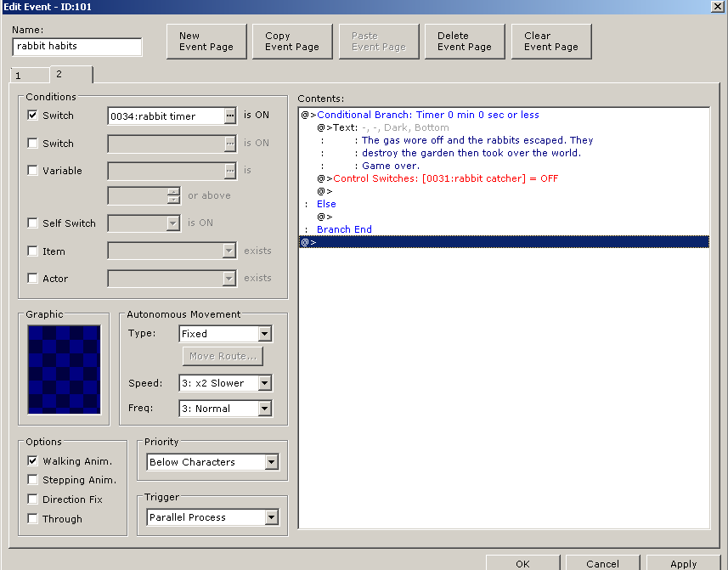
Task: Click the ellipsis button beside rabbit timer switch
Action: 230,116
